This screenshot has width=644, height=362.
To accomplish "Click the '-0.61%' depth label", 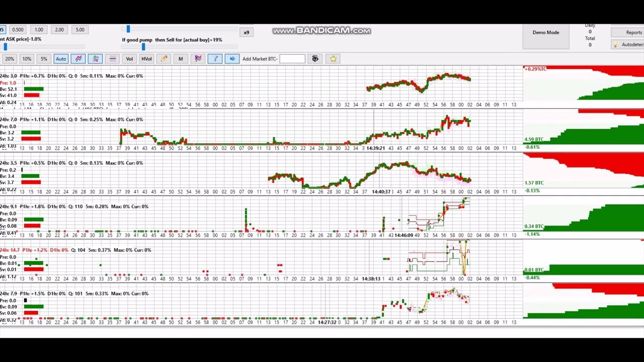I will [532, 147].
